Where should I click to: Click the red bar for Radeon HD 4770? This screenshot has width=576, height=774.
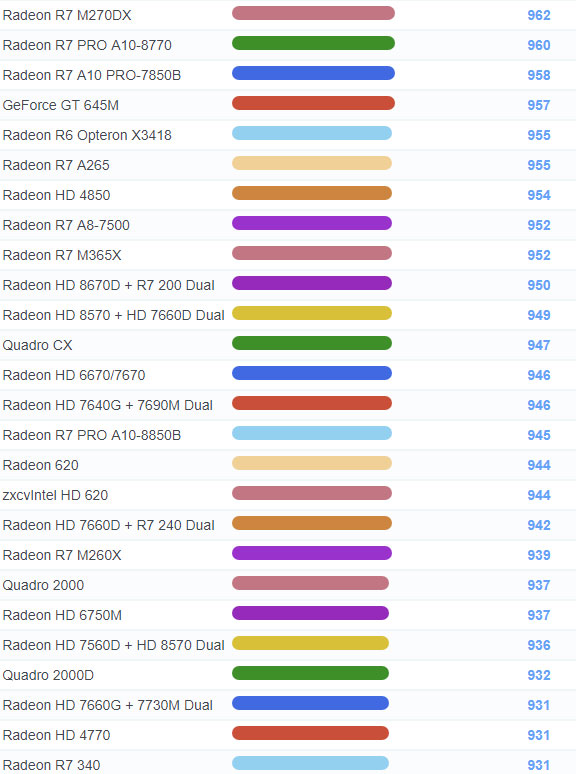pyautogui.click(x=310, y=733)
